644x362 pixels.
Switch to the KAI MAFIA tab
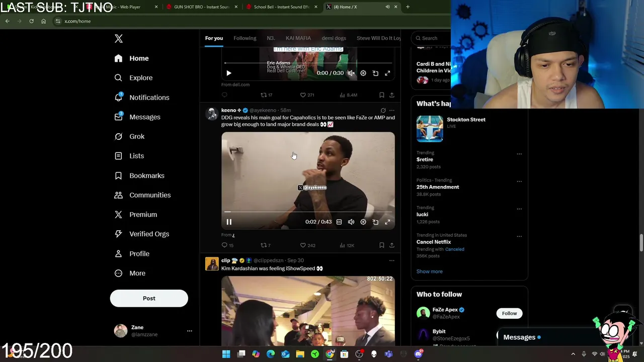click(x=298, y=38)
